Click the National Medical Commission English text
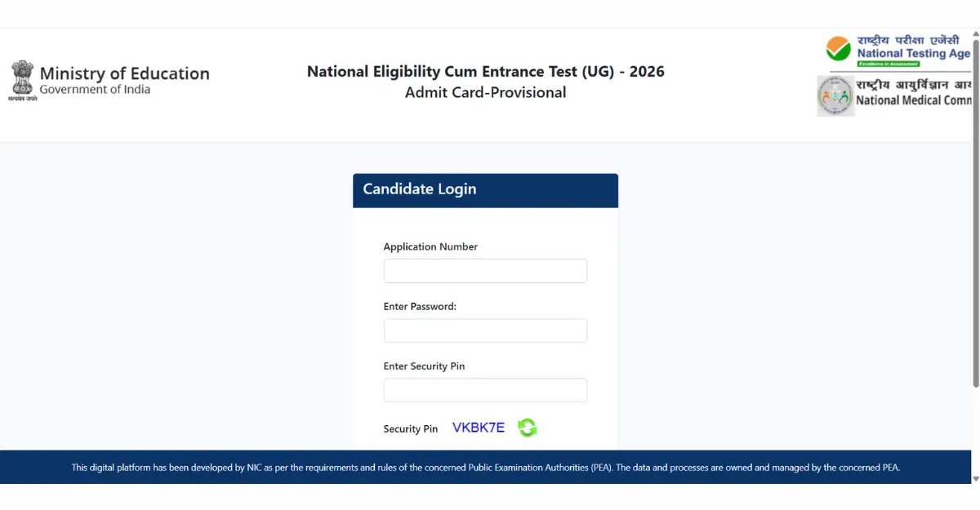The image size is (980, 510). click(913, 101)
